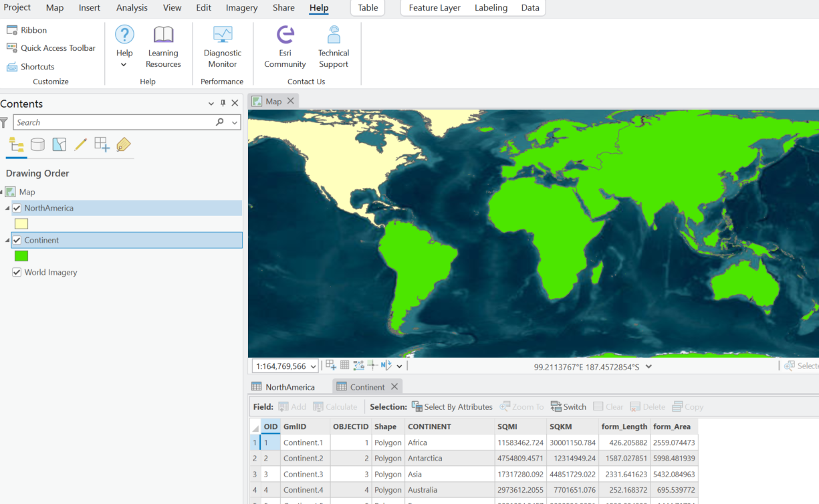The image size is (819, 504).
Task: Click the List By Labeling icon
Action: click(x=123, y=144)
